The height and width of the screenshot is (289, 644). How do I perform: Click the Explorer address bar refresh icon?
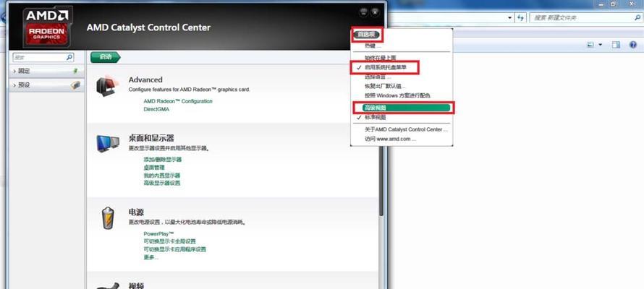pyautogui.click(x=520, y=17)
